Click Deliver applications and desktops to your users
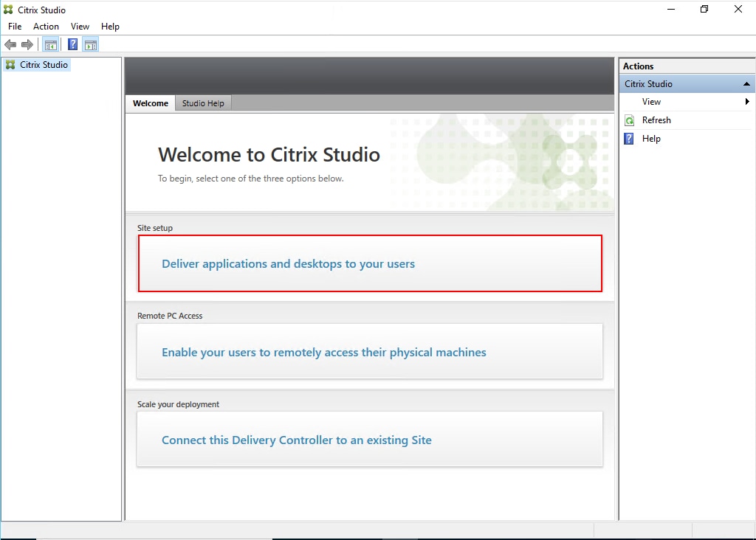The height and width of the screenshot is (540, 756). point(370,263)
